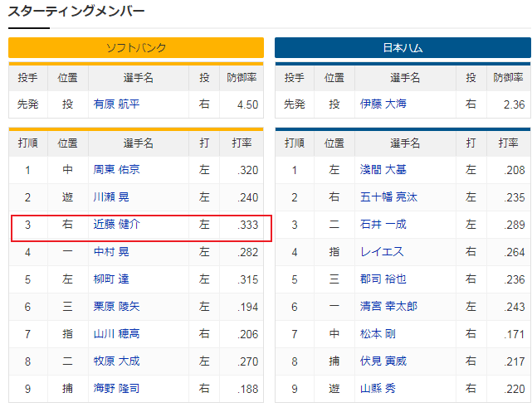Click 打率 header in ソフトバンク lineup
The image size is (532, 417).
click(242, 143)
